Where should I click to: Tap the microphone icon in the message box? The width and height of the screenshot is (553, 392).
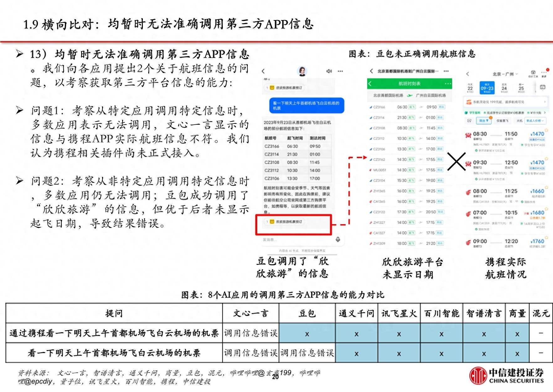pos(338,240)
